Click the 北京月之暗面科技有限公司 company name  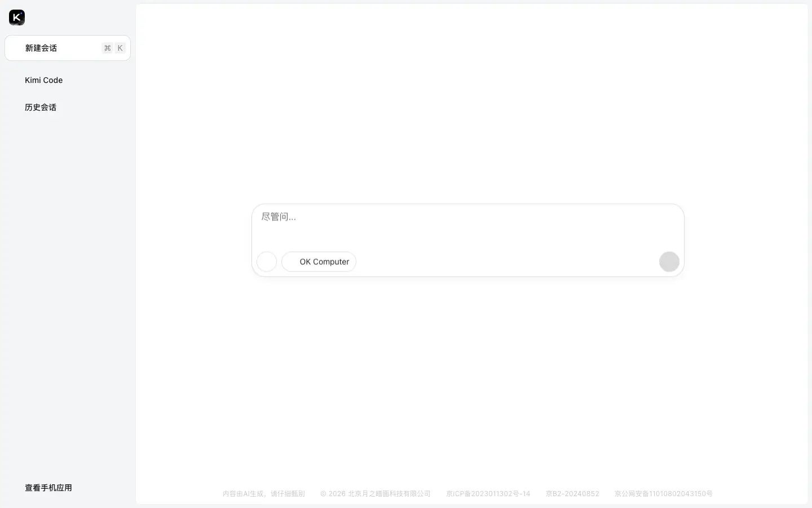tap(389, 494)
